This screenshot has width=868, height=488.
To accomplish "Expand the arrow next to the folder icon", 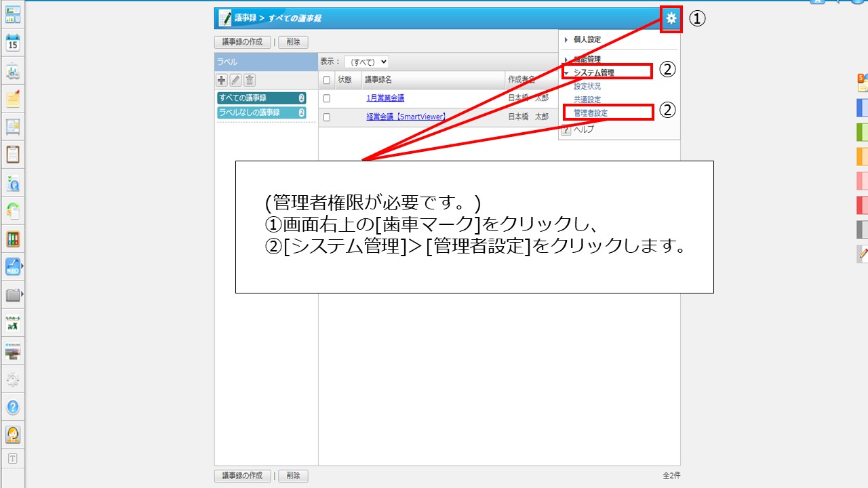I will 23,295.
